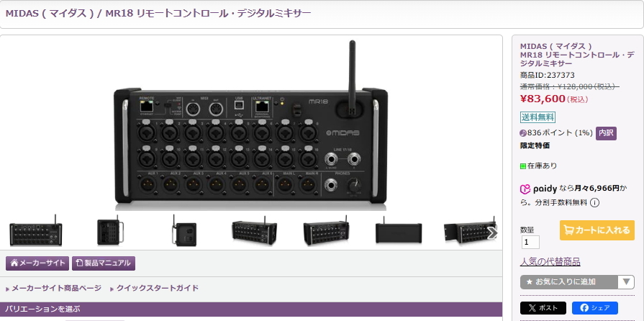
Task: Click the 限定特価 label
Action: coord(535,145)
